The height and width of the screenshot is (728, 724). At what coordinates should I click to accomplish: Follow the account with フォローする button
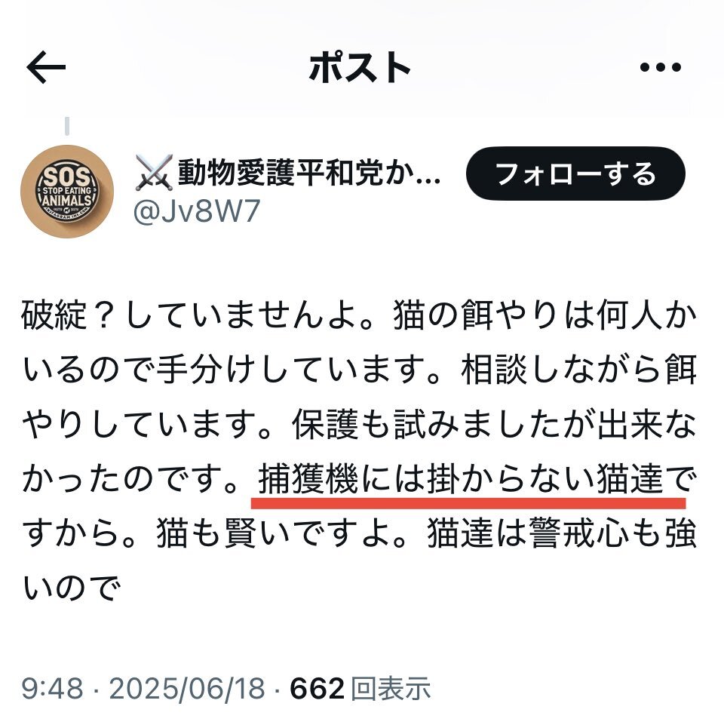coord(575,174)
